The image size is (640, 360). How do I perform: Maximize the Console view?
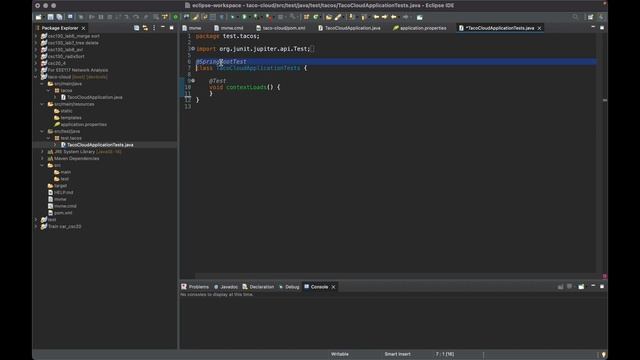(602, 286)
